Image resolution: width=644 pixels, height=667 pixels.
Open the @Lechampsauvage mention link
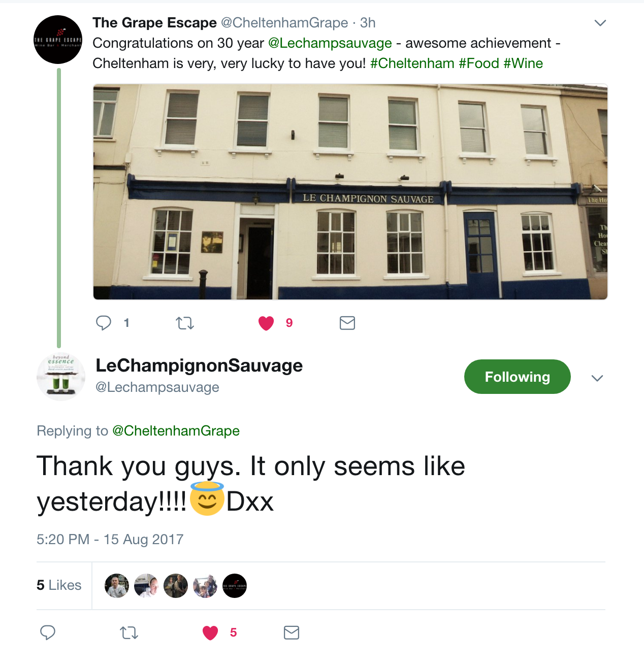point(330,43)
